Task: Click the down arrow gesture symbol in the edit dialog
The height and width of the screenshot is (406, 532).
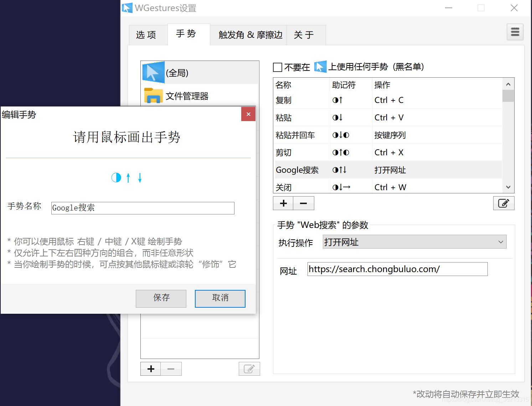Action: pos(140,177)
